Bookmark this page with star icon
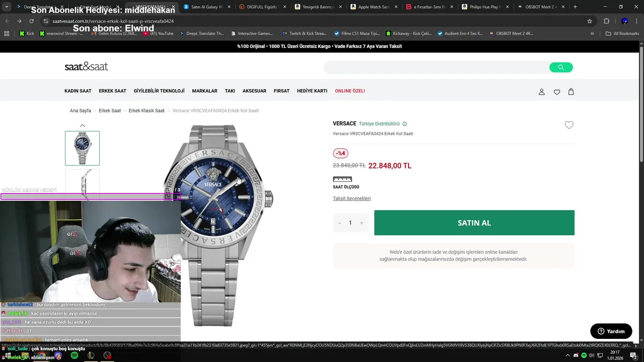644x362 pixels. click(590, 21)
